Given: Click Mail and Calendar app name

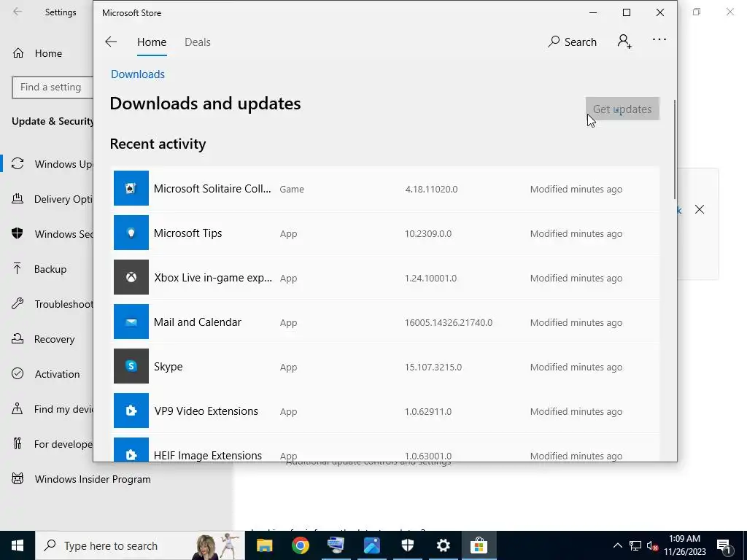Looking at the screenshot, I should (197, 322).
